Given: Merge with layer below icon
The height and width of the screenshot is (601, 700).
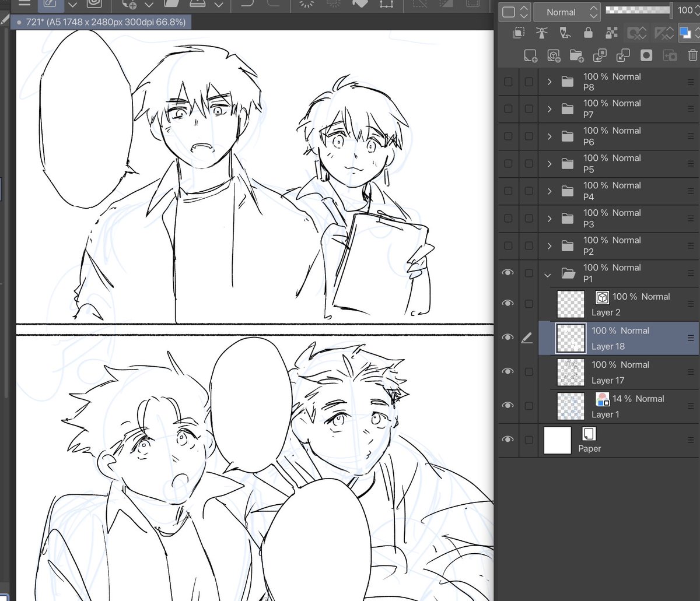Looking at the screenshot, I should pos(623,56).
